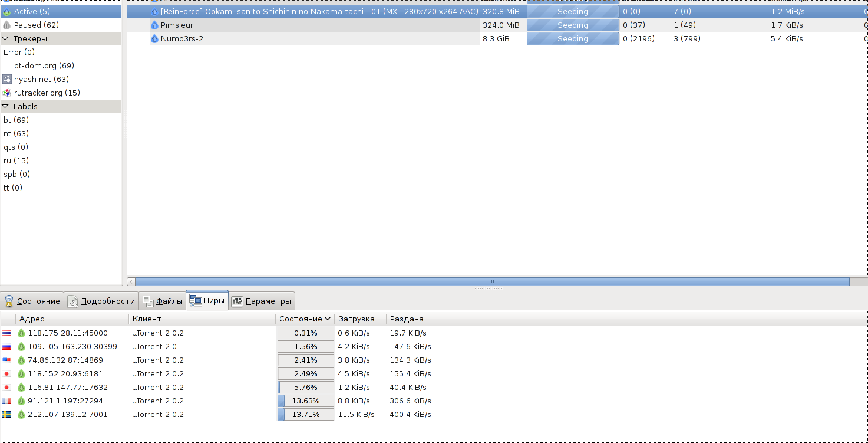Select the ReinForce Ookami-san torrent row
This screenshot has height=443, width=868.
(497, 11)
